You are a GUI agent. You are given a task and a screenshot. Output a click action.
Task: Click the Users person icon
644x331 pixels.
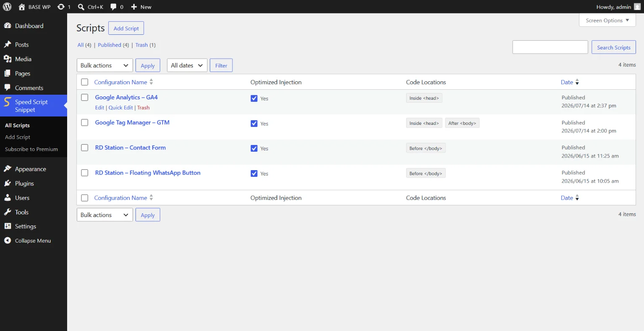coord(8,198)
